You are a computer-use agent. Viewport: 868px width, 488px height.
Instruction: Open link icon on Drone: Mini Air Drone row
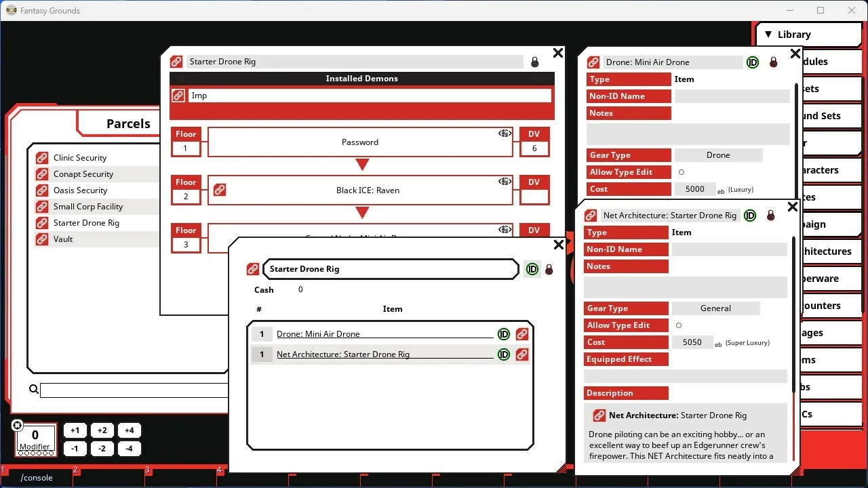(x=522, y=334)
